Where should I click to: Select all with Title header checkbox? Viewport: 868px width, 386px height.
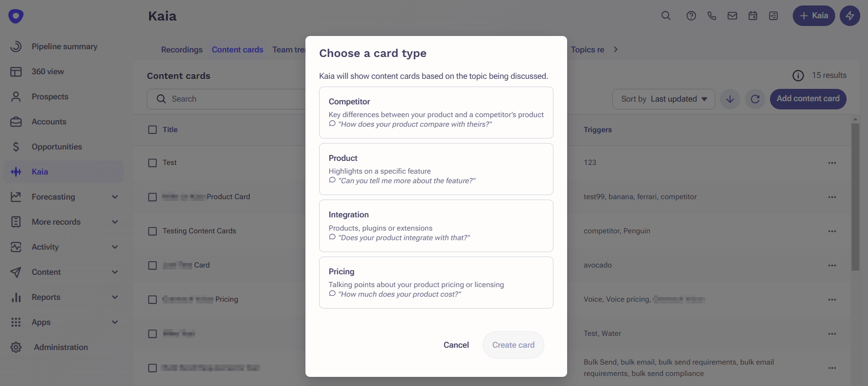[152, 130]
